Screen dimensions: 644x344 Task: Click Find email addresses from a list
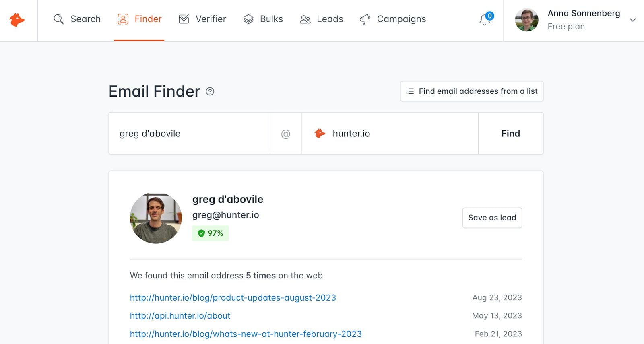coord(472,91)
